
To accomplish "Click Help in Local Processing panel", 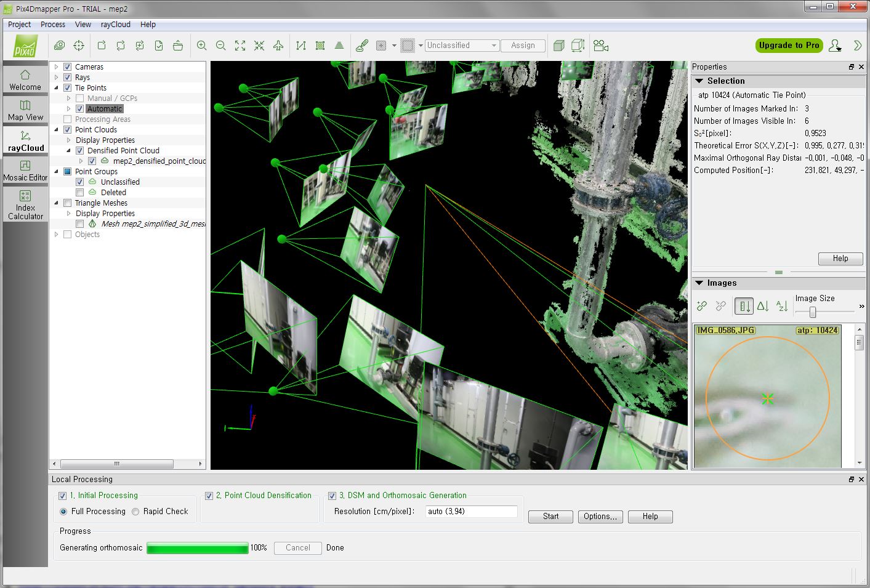I will (x=650, y=517).
